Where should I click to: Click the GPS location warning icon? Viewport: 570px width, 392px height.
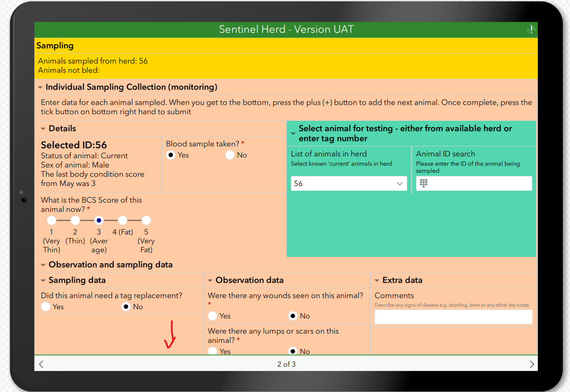coord(531,29)
